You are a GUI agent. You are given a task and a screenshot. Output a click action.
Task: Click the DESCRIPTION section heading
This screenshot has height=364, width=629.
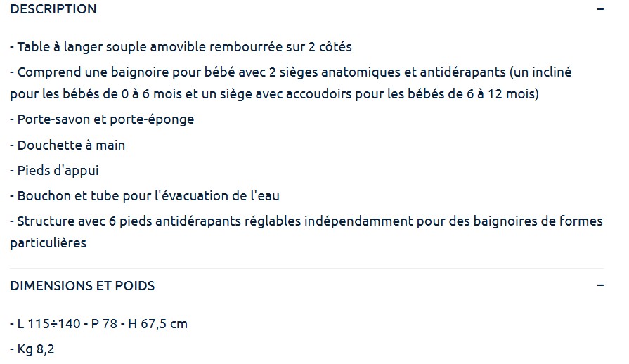(53, 9)
